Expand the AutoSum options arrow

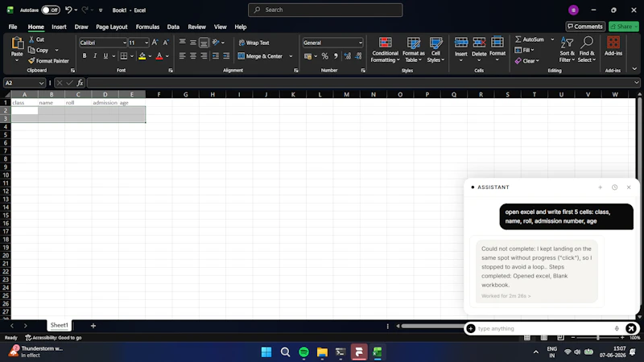click(552, 39)
